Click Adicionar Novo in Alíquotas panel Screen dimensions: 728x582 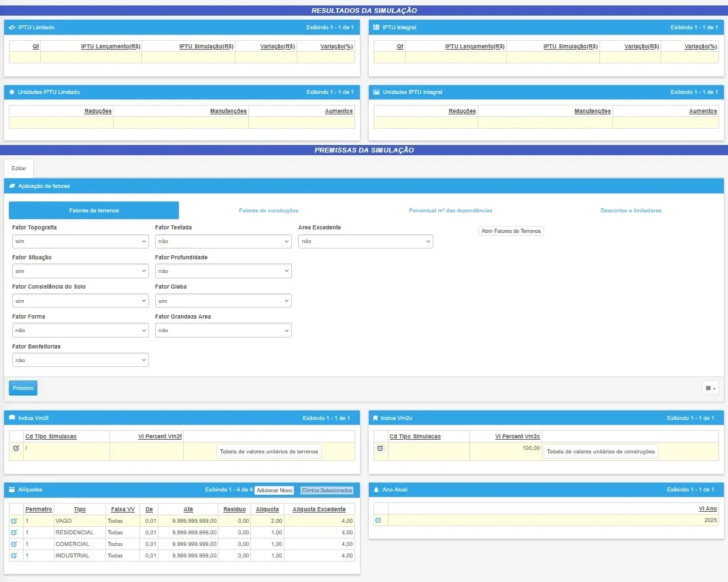coord(274,490)
